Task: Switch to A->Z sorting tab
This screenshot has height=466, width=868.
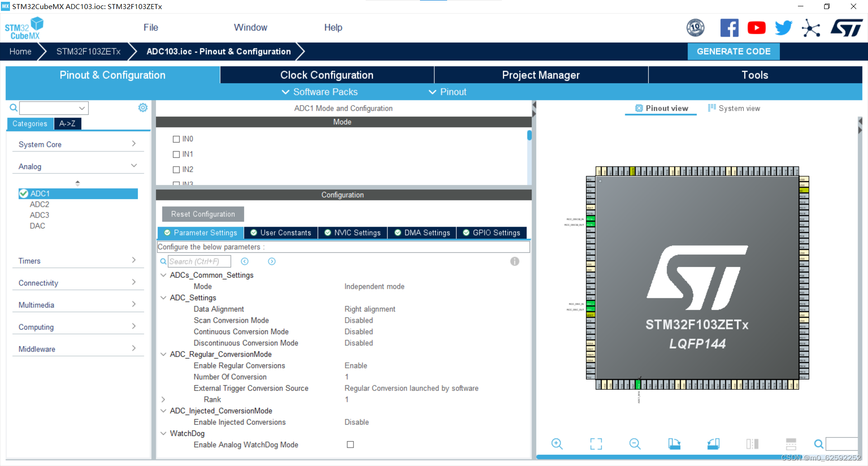Action: coord(67,124)
